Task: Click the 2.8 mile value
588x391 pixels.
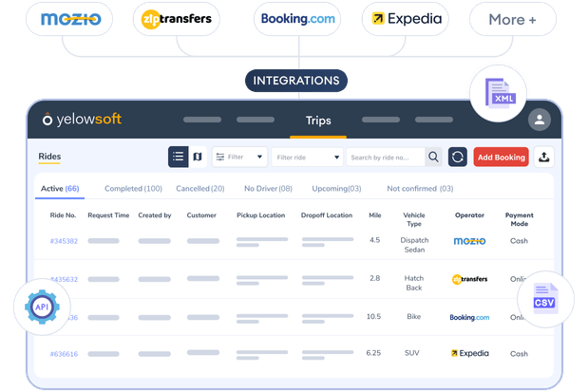Action: pos(374,278)
